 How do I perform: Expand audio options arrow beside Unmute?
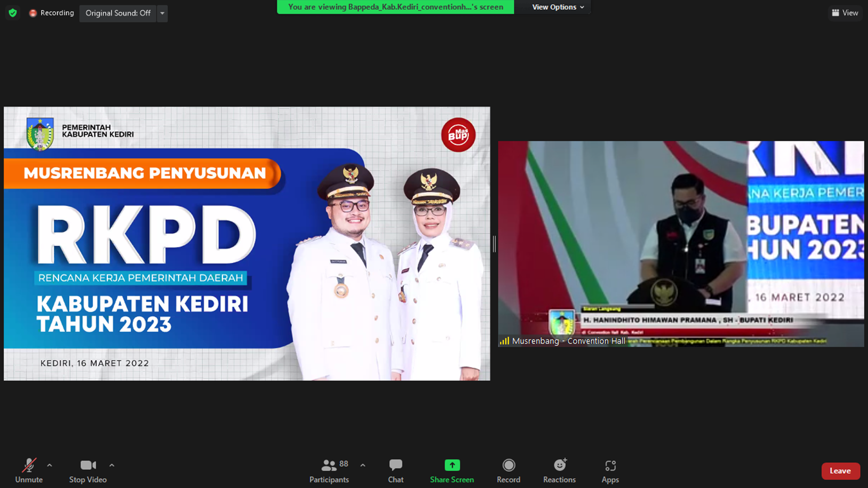pos(50,465)
